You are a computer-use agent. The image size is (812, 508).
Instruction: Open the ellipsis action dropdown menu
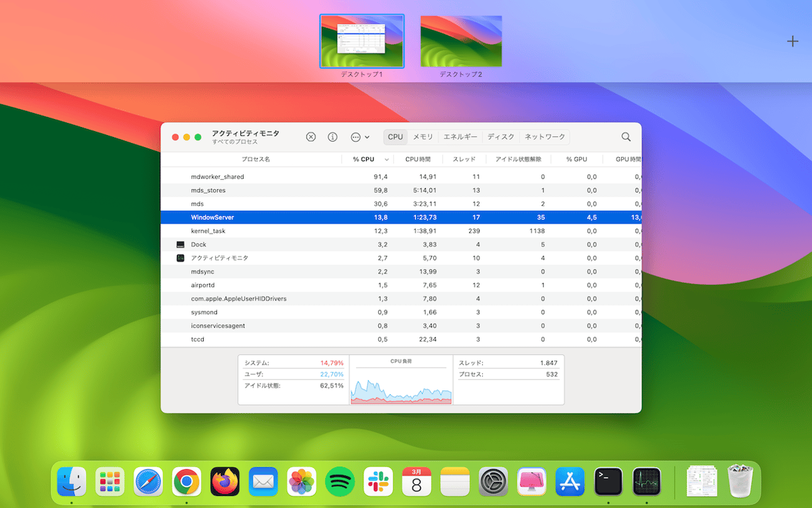359,136
